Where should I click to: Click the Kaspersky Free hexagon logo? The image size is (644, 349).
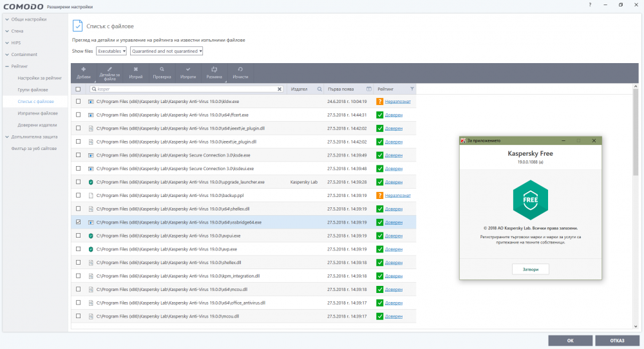pyautogui.click(x=530, y=200)
